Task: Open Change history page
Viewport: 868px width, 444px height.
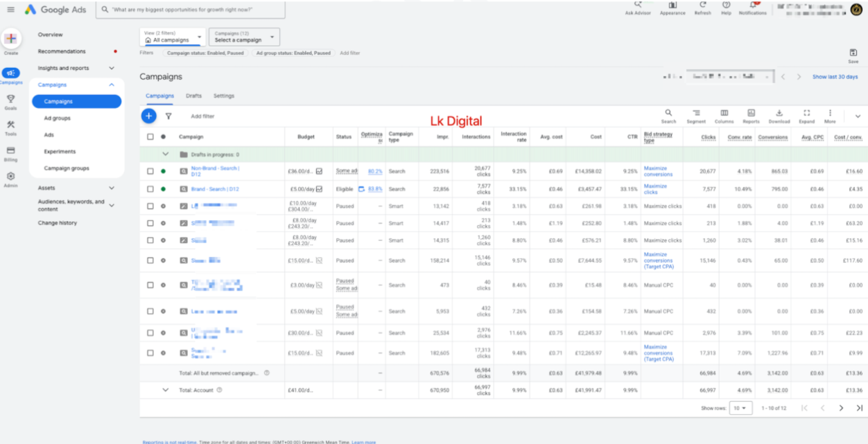Action: 58,223
